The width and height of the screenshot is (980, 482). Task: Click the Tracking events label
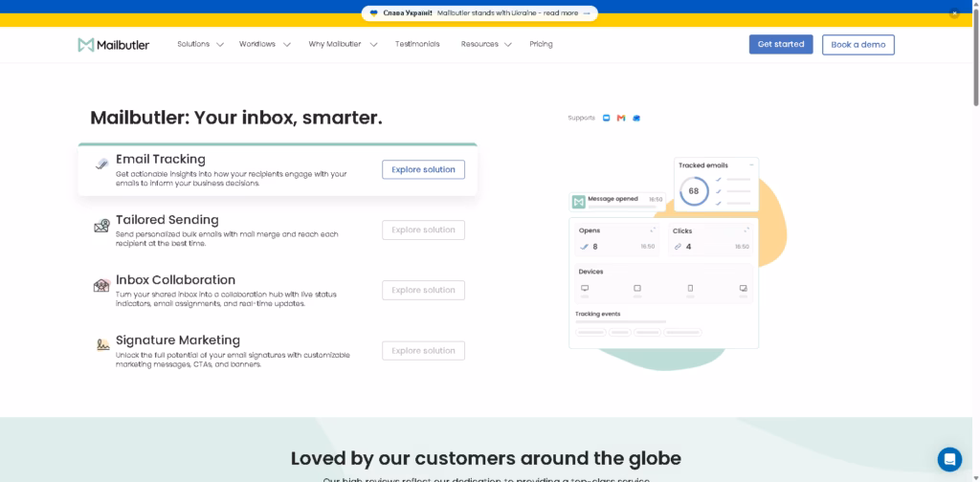(x=597, y=314)
